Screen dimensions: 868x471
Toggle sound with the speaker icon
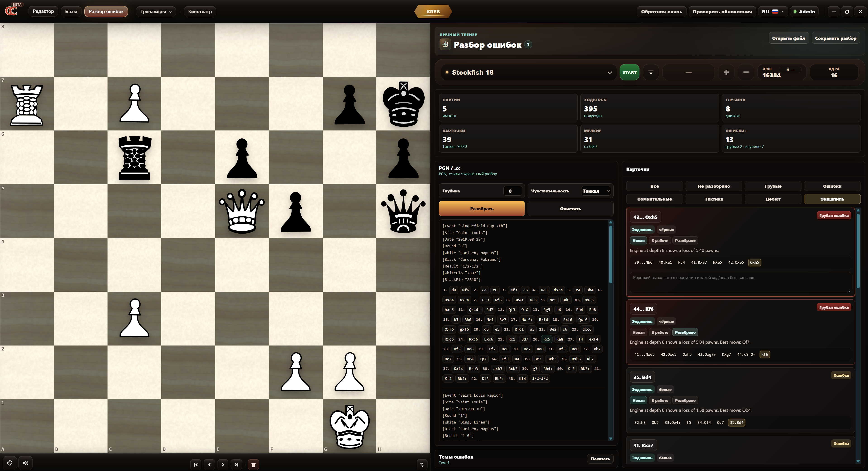26,463
